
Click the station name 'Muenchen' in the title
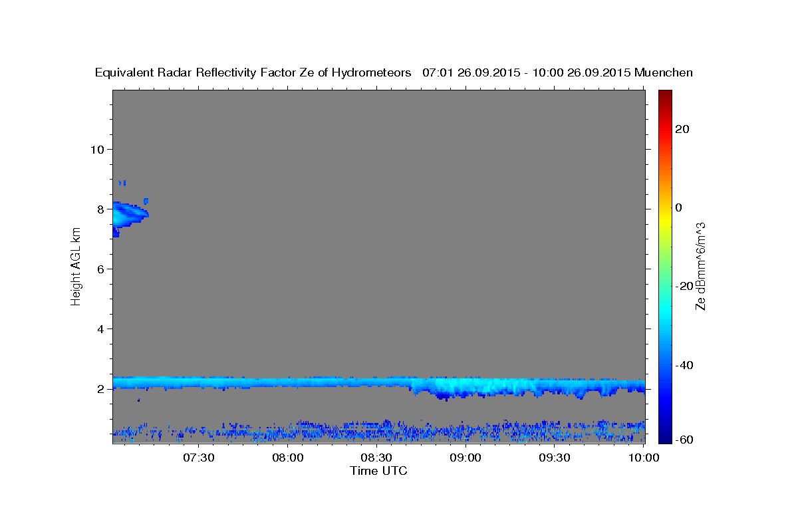[664, 73]
